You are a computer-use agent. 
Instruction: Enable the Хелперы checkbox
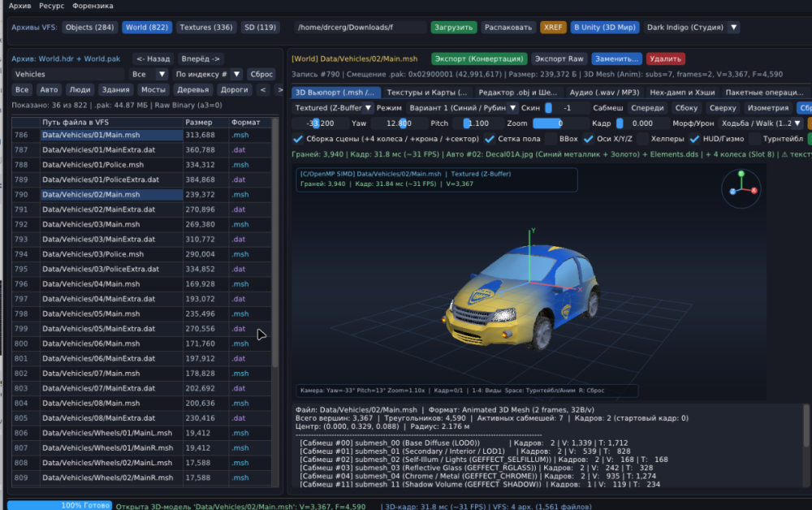tap(642, 139)
